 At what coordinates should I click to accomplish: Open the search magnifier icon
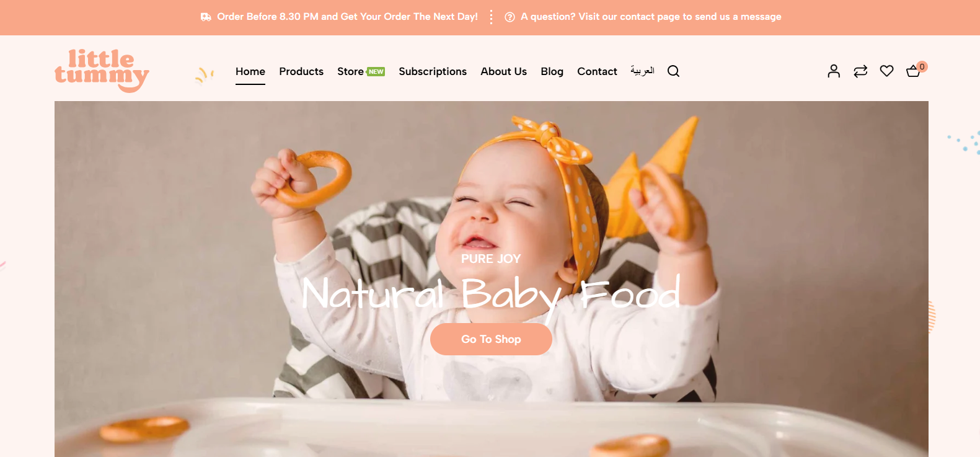[x=673, y=71]
